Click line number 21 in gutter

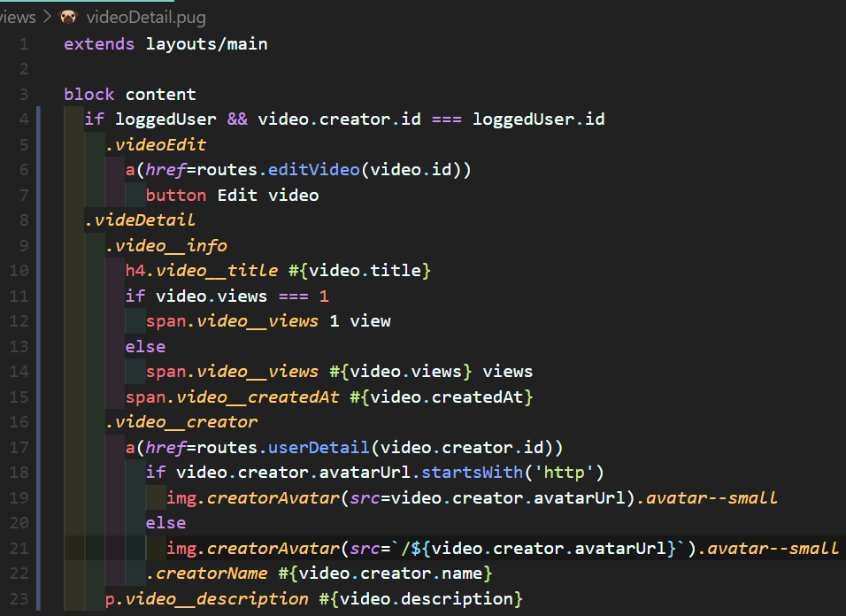19,548
